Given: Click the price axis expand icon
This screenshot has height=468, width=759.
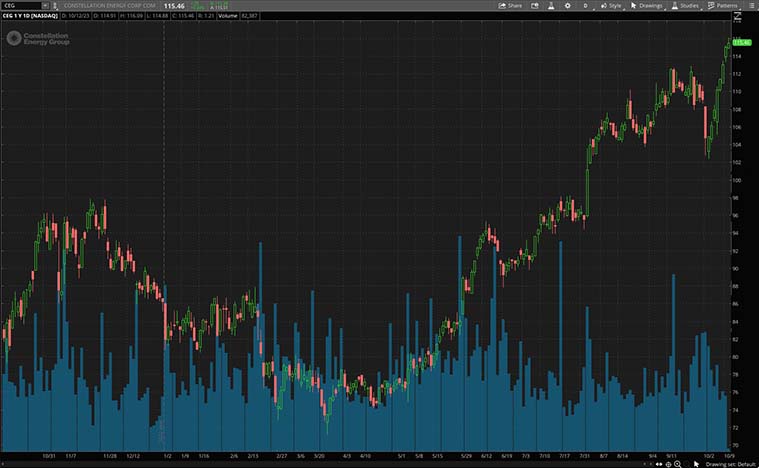Looking at the screenshot, I should [x=737, y=17].
